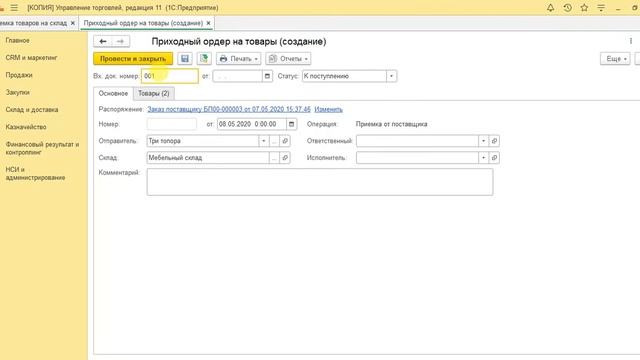Expand the Отчеты dropdown
Viewport: 640px width, 360px height.
[x=288, y=59]
